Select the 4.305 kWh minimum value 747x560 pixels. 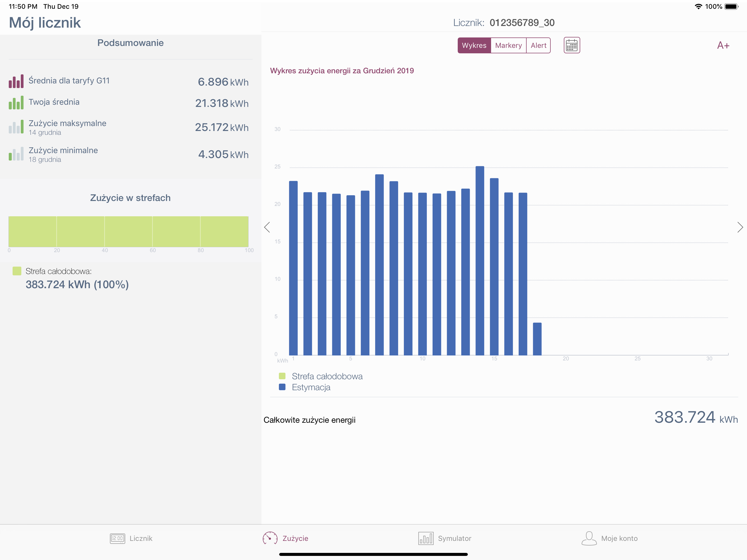click(x=223, y=154)
